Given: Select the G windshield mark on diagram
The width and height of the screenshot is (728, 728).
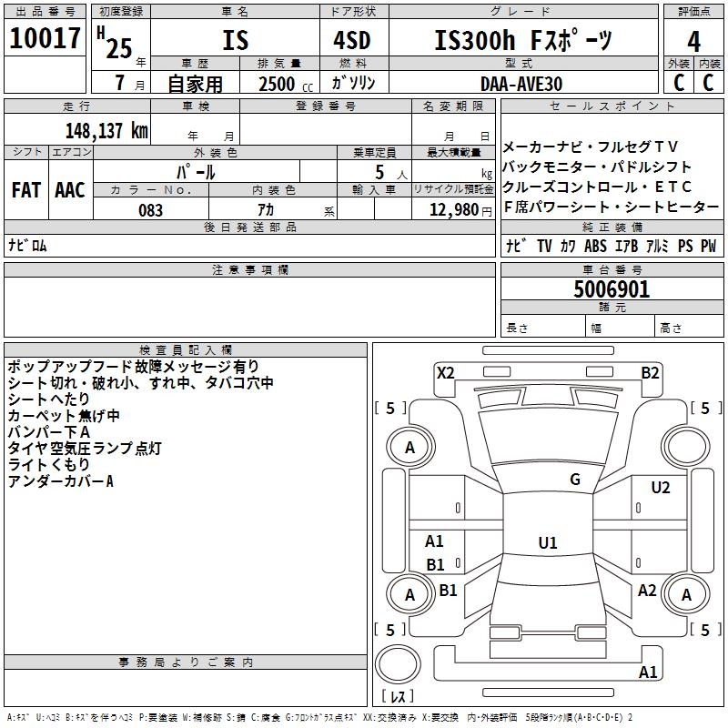Looking at the screenshot, I should pos(575,480).
